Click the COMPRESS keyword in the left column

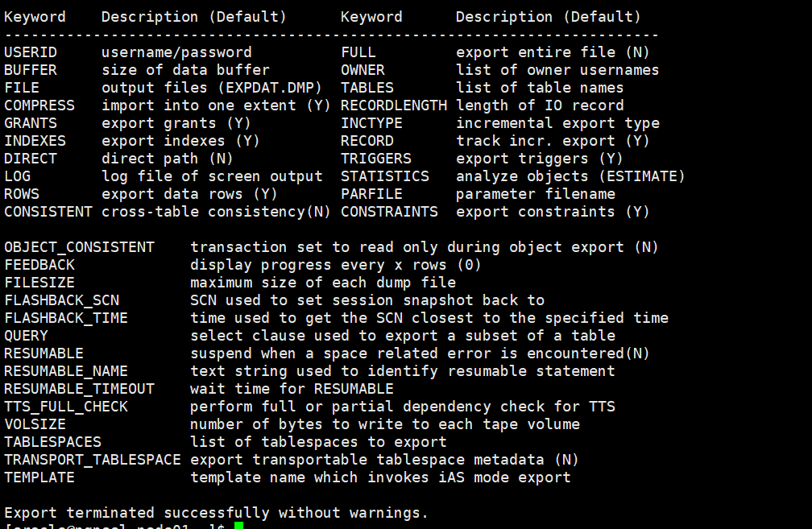(x=39, y=105)
